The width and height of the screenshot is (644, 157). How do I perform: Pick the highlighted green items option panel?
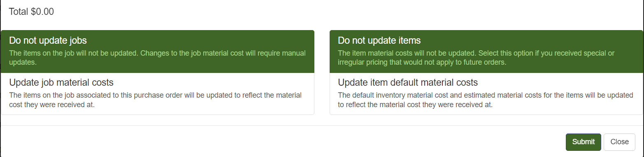(x=486, y=52)
